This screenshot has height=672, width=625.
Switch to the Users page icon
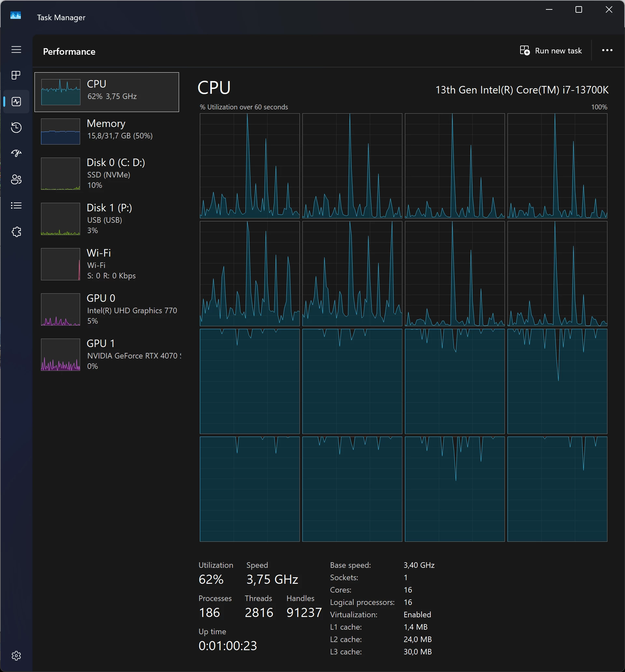[x=16, y=179]
